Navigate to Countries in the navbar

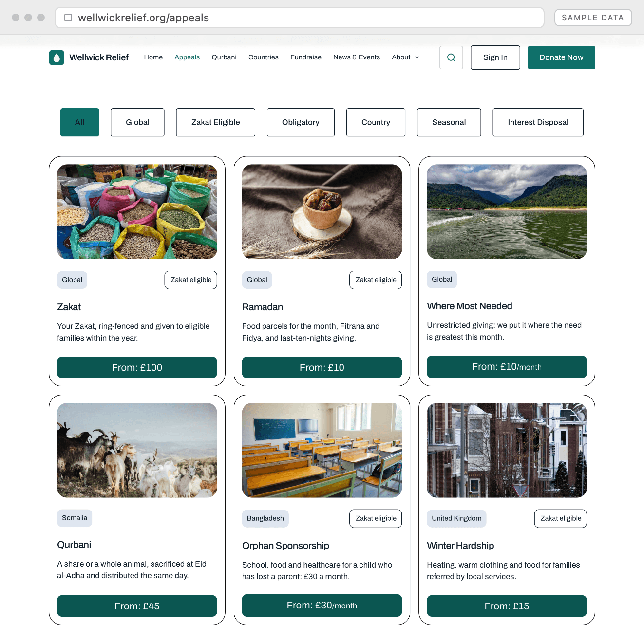pyautogui.click(x=264, y=57)
